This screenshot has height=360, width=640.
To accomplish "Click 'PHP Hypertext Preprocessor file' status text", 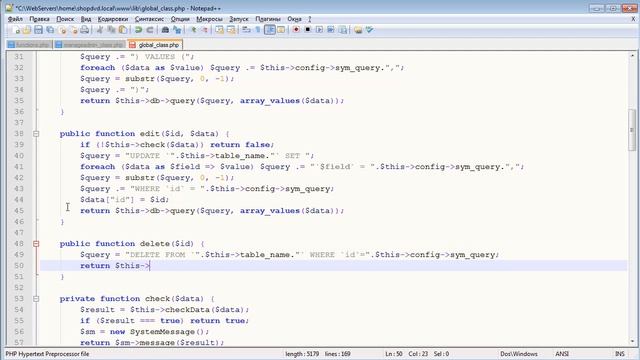I will click(x=47, y=354).
